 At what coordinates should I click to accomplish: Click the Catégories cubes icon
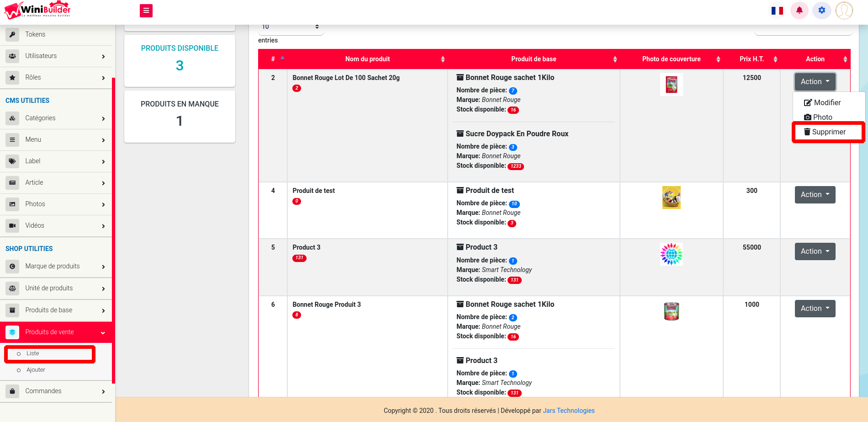click(12, 118)
